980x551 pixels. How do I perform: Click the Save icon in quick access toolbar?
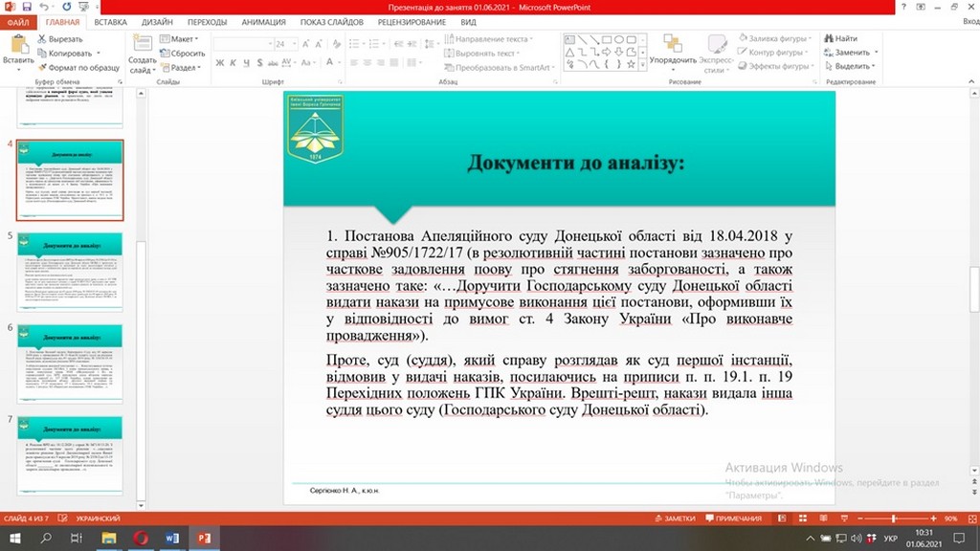(x=26, y=7)
